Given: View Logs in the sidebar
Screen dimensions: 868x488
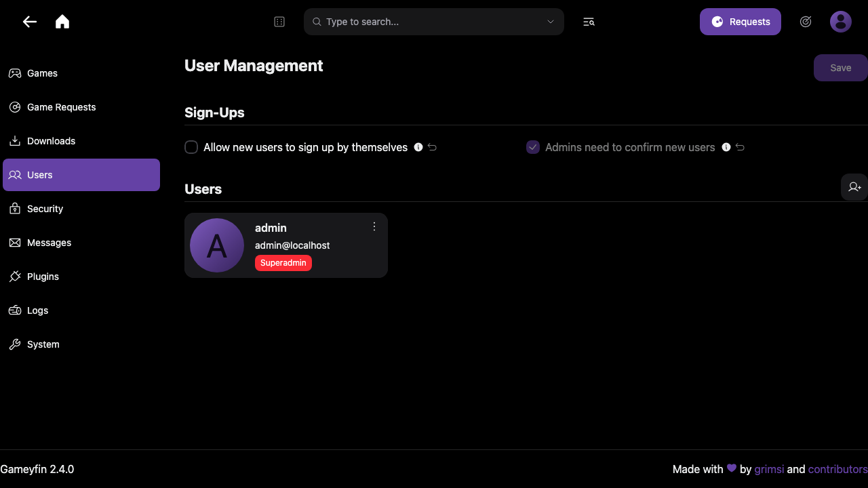Looking at the screenshot, I should 81,310.
